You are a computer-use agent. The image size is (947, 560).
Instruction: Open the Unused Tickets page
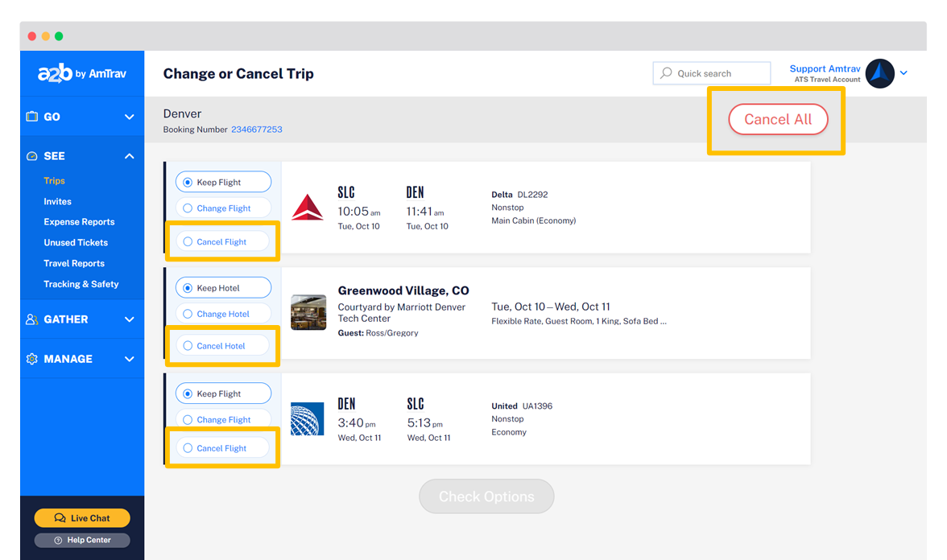[75, 242]
